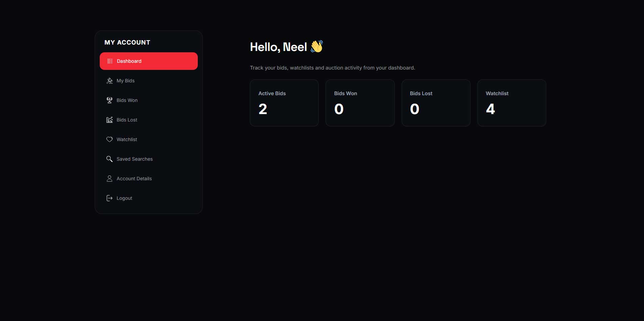Select the Bids Won stat card
644x321 pixels.
[x=360, y=103]
